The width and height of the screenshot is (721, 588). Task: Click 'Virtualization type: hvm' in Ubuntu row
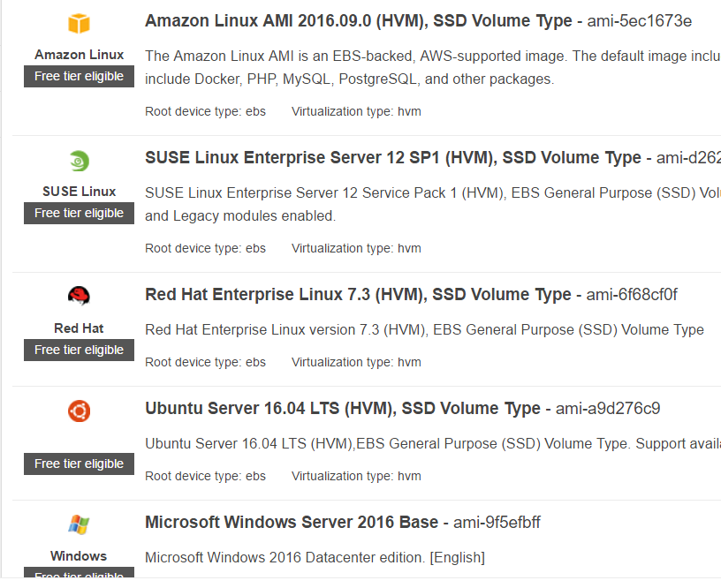pyautogui.click(x=356, y=477)
